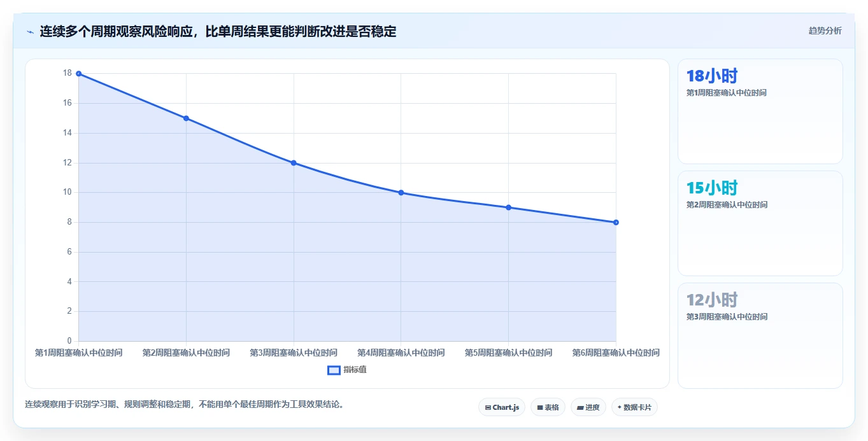The image size is (868, 441).
Task: Click the data point at value 18
Action: (79, 74)
